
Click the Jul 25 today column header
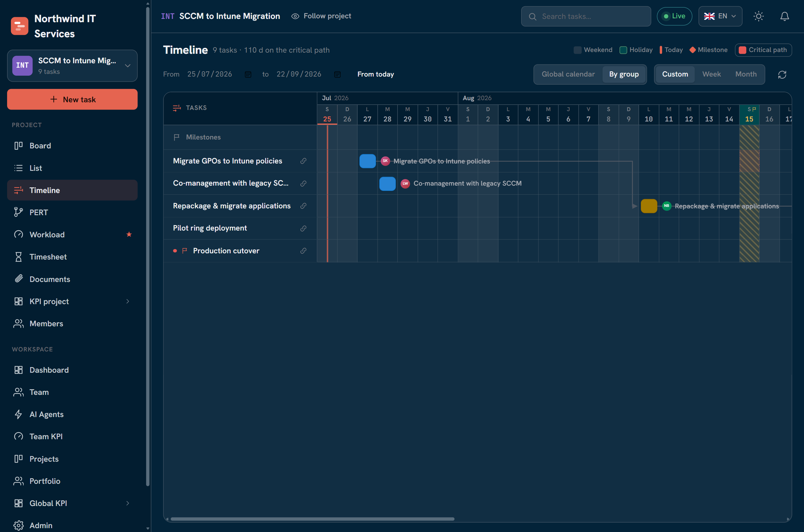(x=327, y=115)
